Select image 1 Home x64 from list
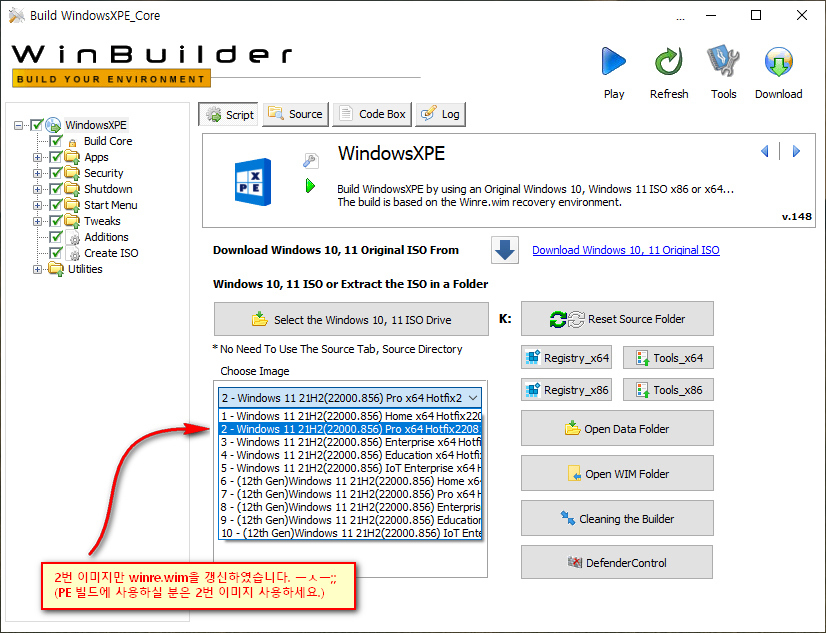 (x=350, y=416)
